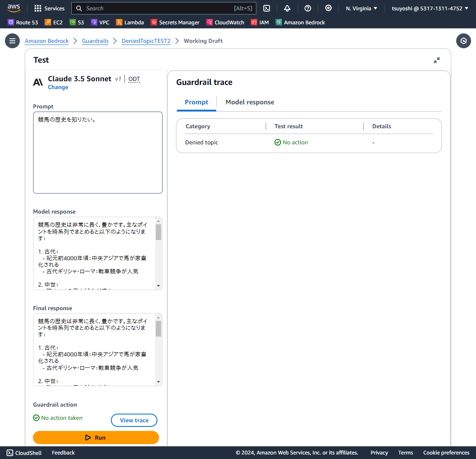
Task: Click the Secrets Manager shortcut icon
Action: (154, 22)
